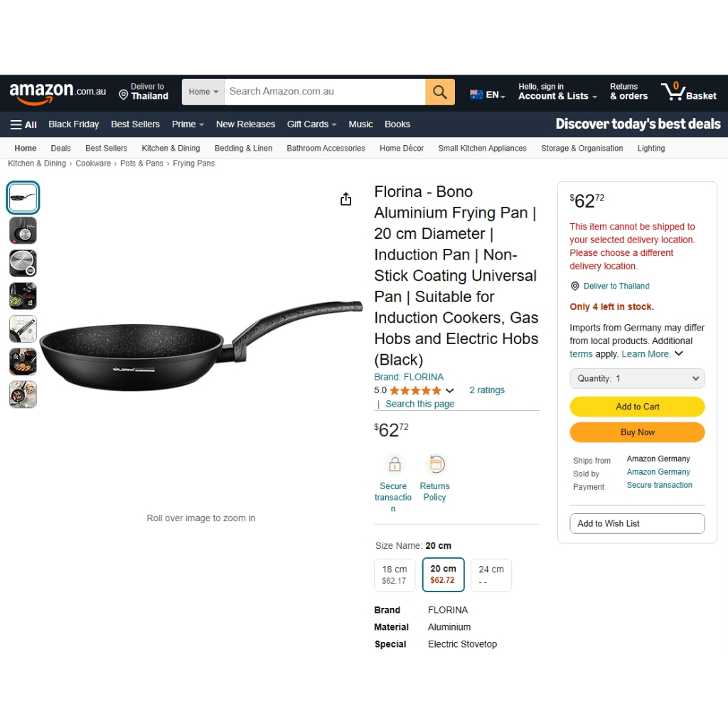Open the All hamburger menu
The image size is (728, 728).
click(23, 124)
